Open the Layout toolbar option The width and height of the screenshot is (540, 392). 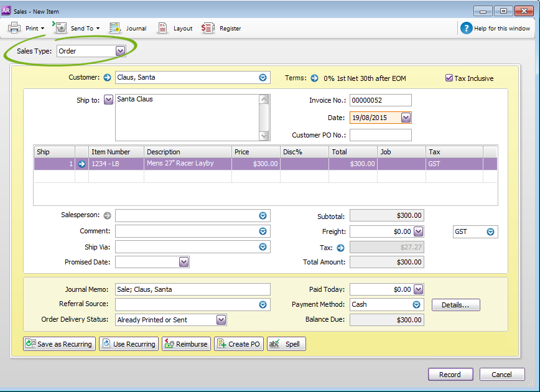163,28
